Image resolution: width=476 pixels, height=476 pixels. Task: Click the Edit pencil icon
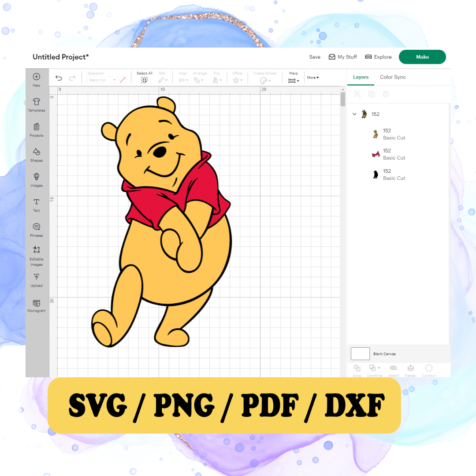click(x=161, y=80)
